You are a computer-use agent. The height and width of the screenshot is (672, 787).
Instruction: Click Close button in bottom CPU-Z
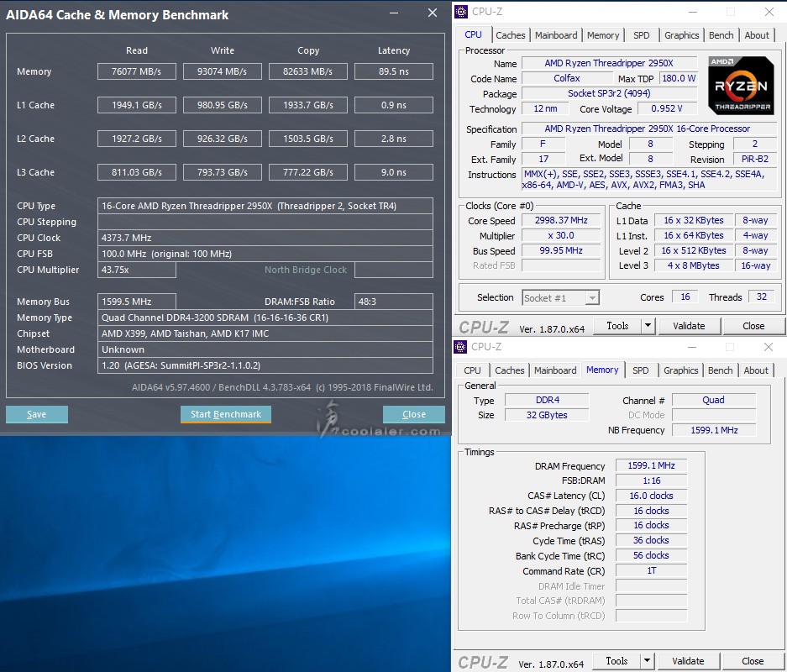pos(752,661)
